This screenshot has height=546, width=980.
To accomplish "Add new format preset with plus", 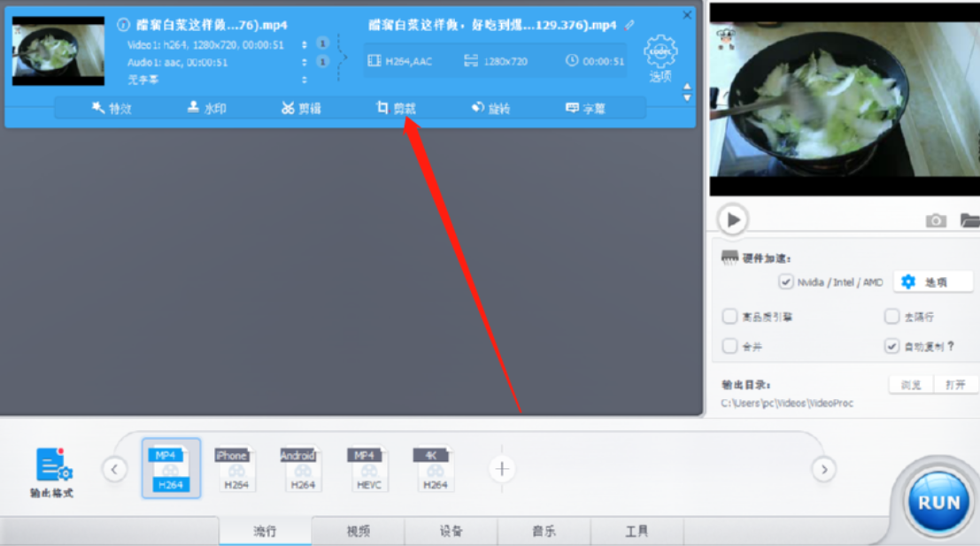I will point(502,469).
